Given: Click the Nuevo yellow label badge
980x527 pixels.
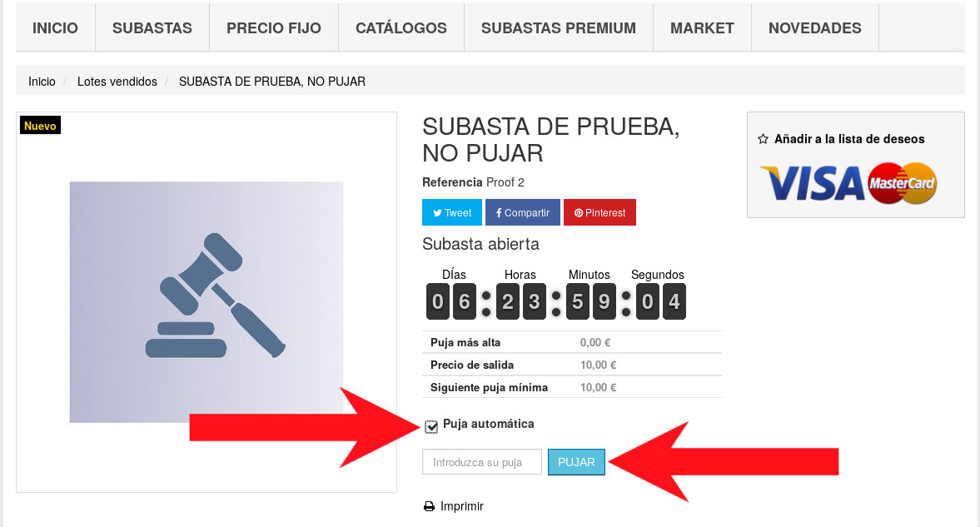Looking at the screenshot, I should (40, 126).
